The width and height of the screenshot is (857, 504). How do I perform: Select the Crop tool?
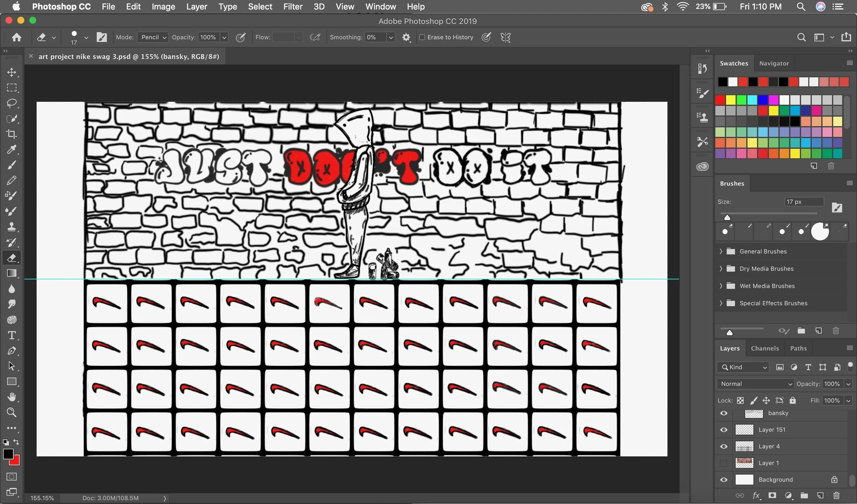coord(12,134)
